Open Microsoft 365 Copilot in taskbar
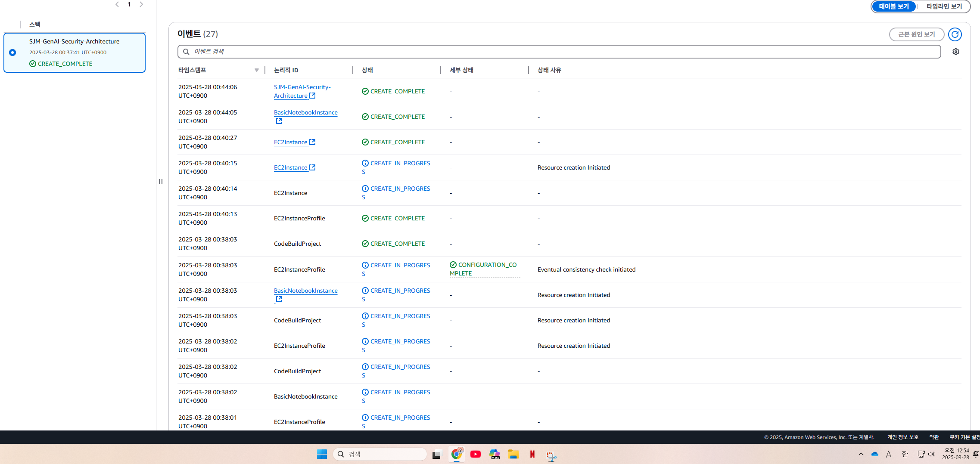This screenshot has width=980, height=464. 495,454
